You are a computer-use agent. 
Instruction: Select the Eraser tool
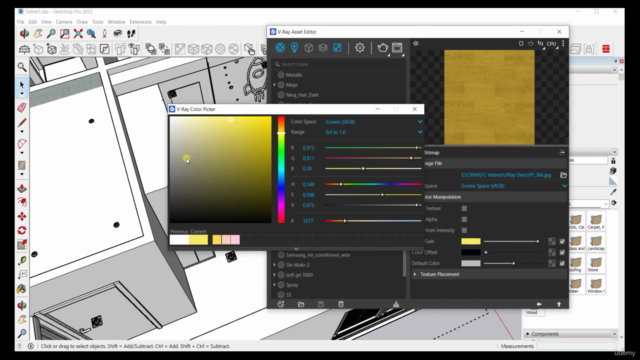22,107
